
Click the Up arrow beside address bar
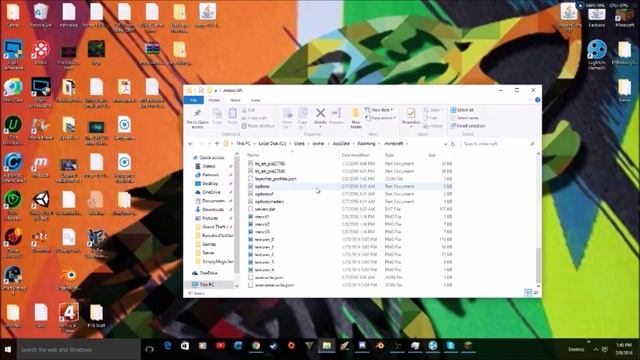(x=217, y=144)
